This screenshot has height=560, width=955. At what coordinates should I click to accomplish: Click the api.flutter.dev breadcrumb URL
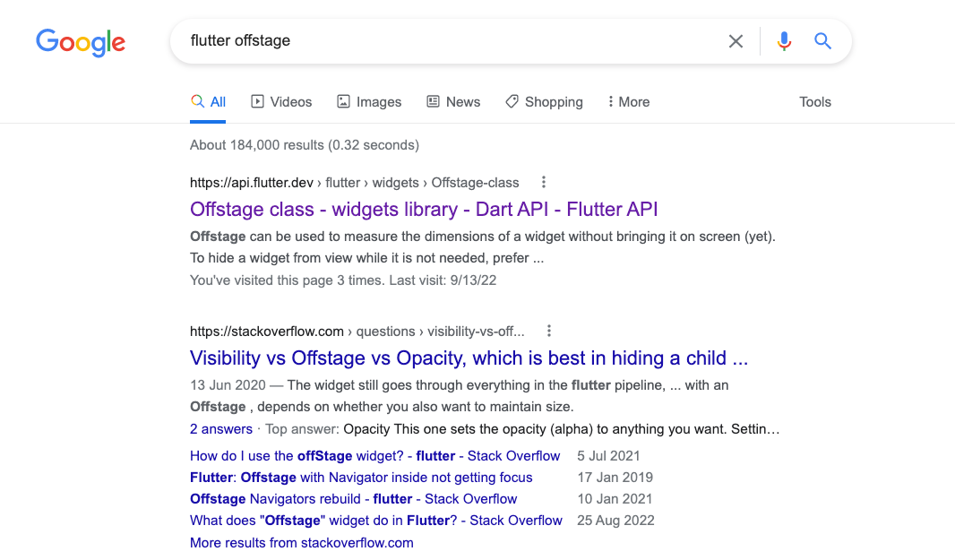[x=355, y=183]
